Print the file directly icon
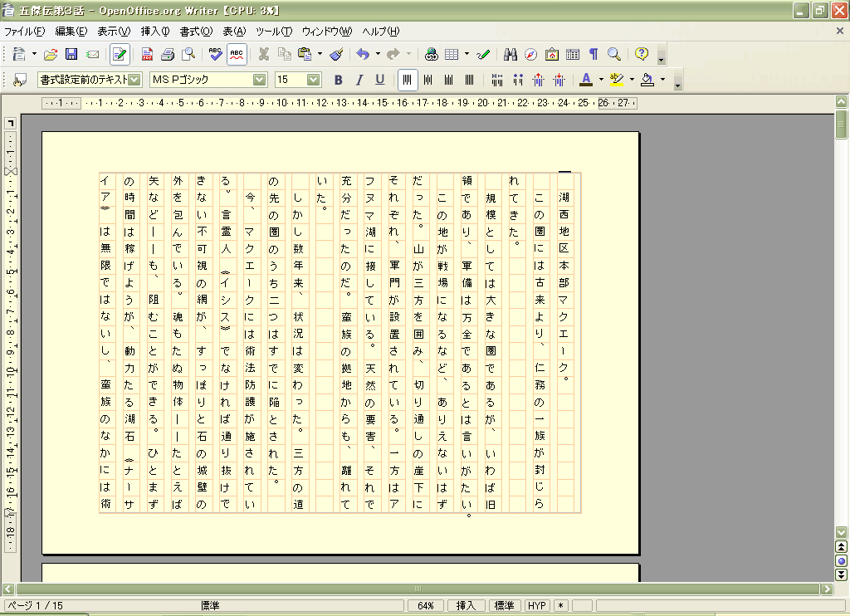 click(x=168, y=54)
